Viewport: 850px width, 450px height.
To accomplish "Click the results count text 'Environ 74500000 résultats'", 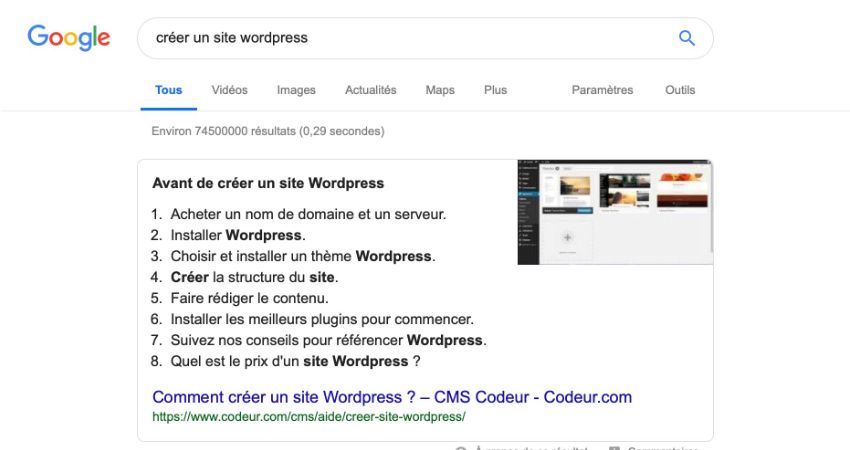I will click(x=267, y=131).
